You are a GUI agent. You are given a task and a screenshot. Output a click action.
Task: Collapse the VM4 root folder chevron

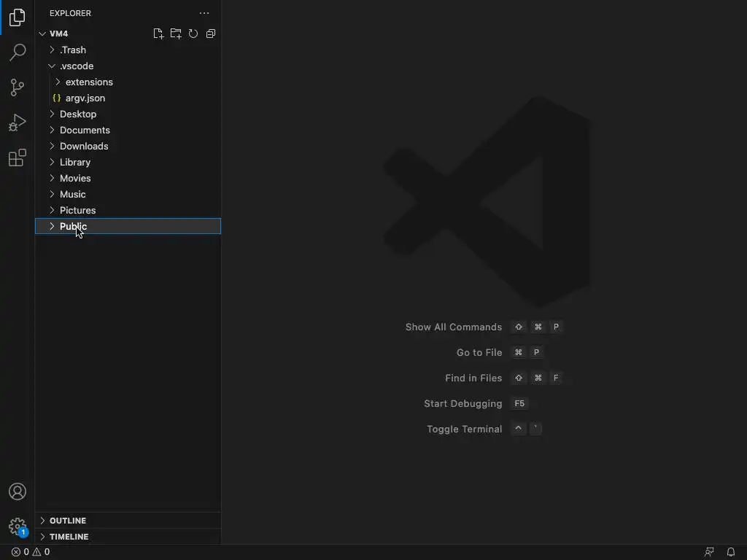[42, 34]
